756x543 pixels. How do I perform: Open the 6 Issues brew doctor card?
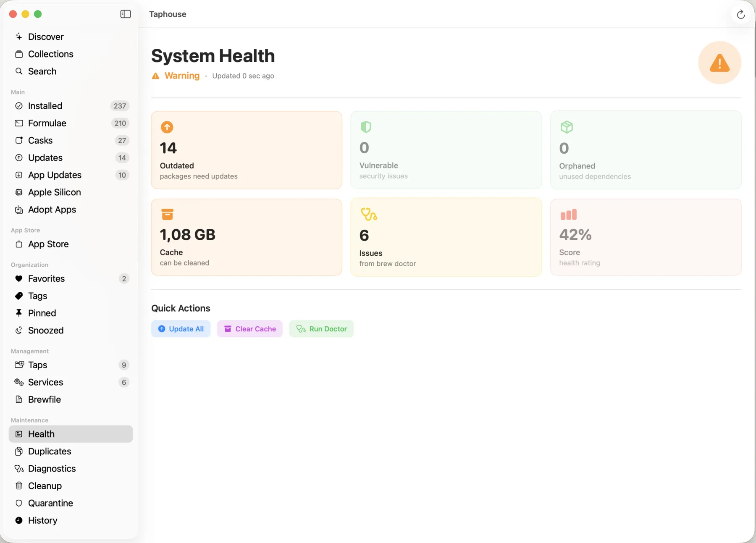pos(446,237)
